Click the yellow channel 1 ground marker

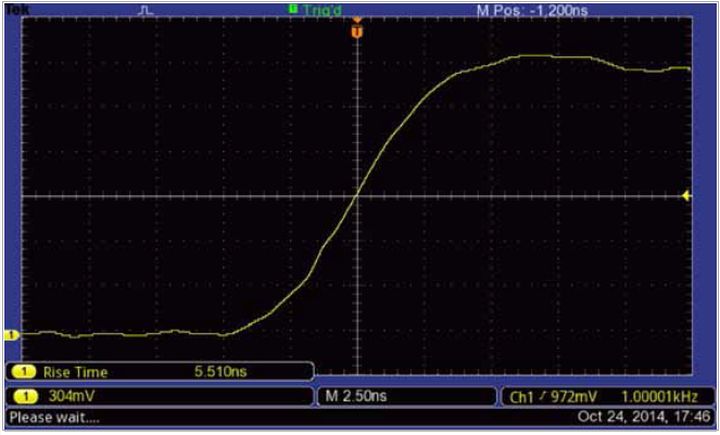tap(11, 335)
